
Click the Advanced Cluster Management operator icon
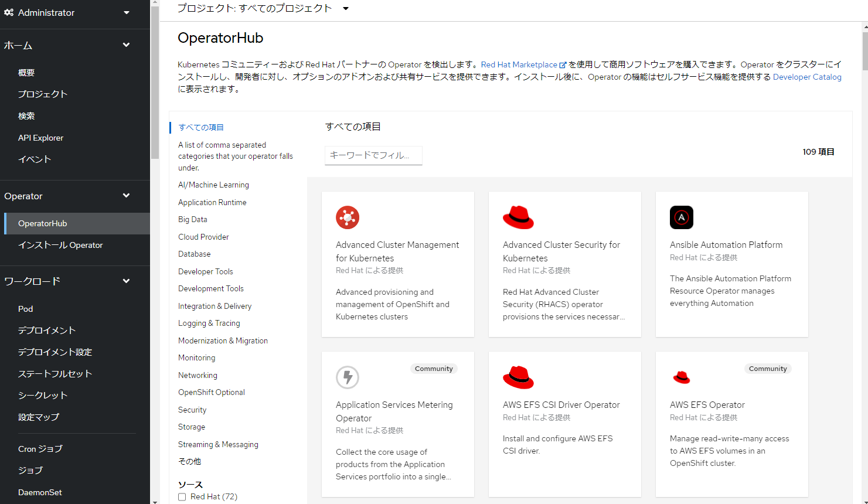tap(348, 217)
